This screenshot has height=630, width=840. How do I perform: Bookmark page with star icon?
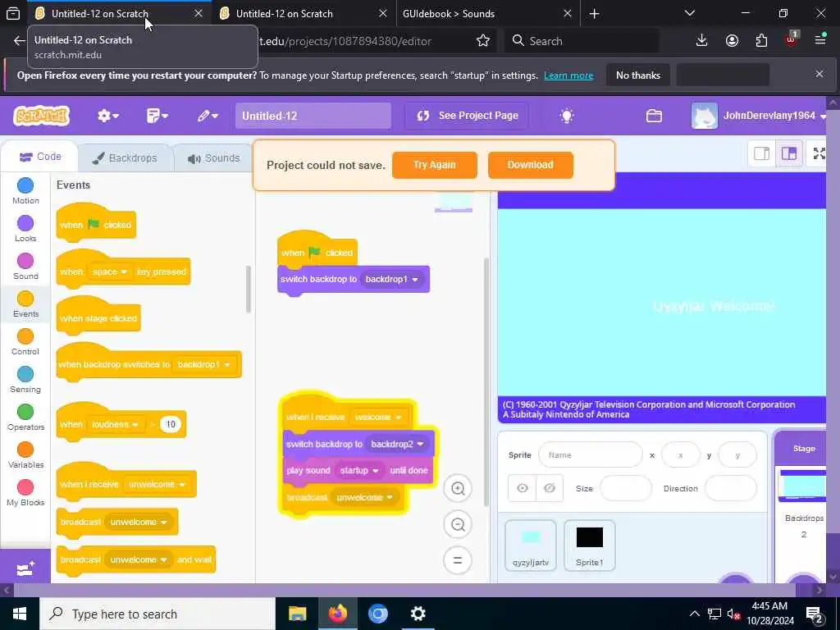click(482, 41)
